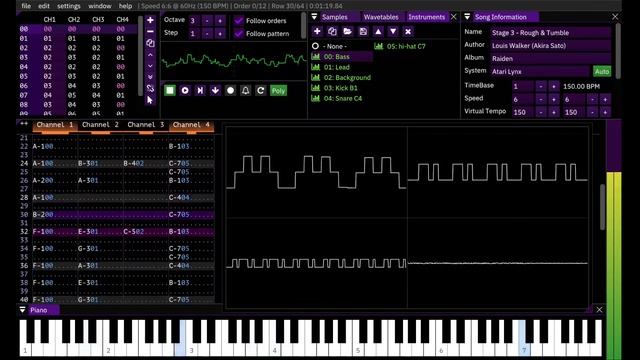Mute Channel 1 via its header
This screenshot has height=360, width=640.
coord(55,125)
